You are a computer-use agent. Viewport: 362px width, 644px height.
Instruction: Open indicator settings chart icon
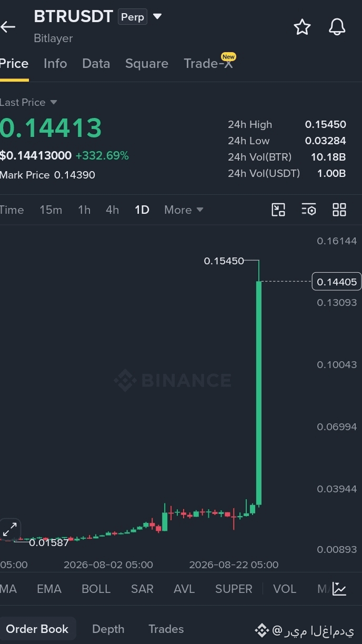click(339, 589)
